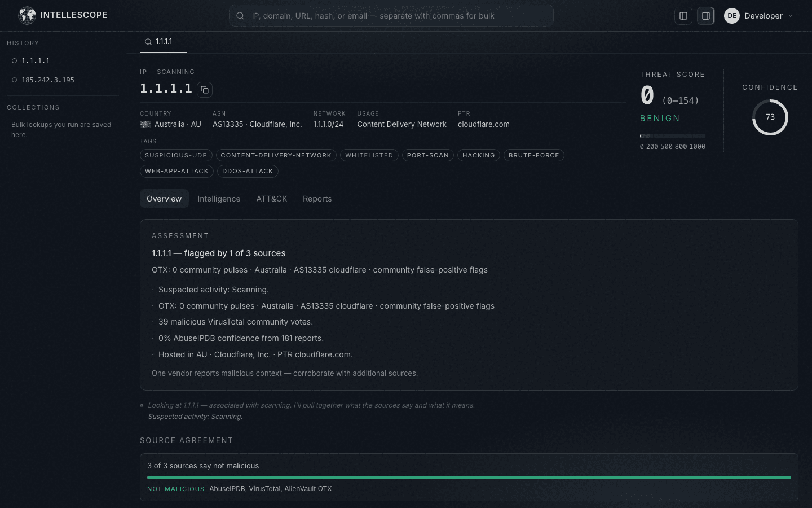Select the 1.1.1.1 lookup tab
This screenshot has height=508, width=812.
click(163, 42)
